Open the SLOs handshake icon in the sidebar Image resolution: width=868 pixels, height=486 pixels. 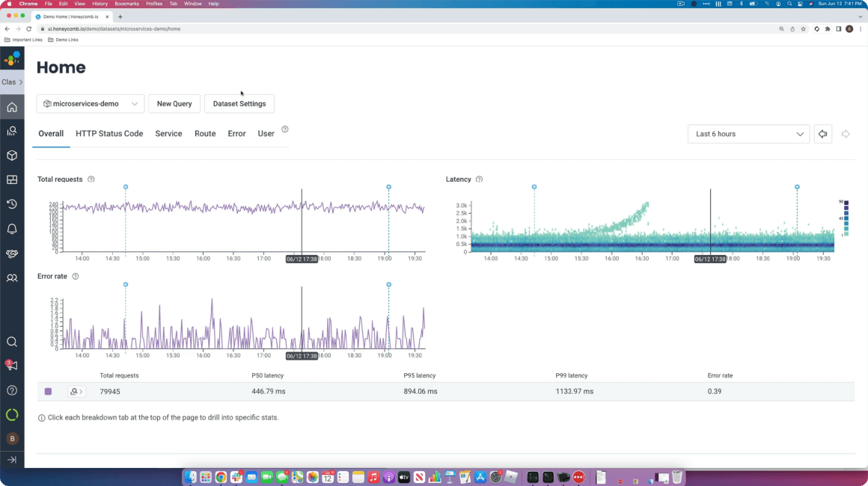tap(12, 253)
